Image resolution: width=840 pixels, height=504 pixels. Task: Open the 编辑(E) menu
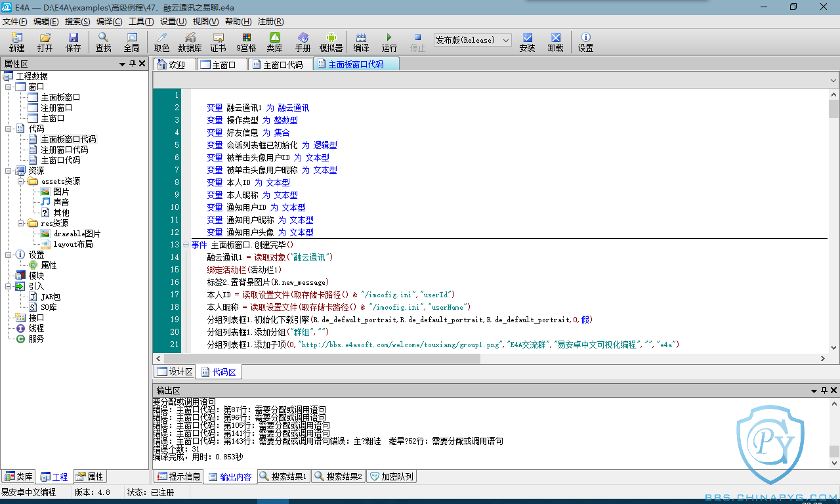point(46,21)
